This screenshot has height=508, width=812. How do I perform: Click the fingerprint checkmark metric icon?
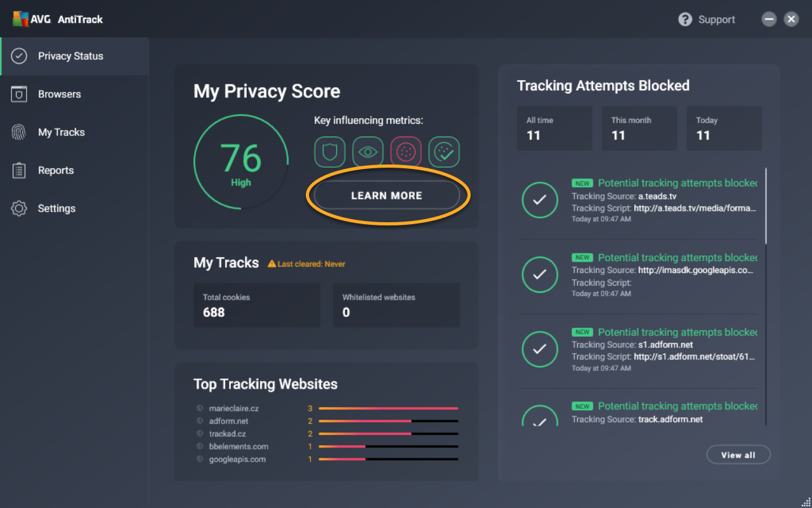click(444, 152)
